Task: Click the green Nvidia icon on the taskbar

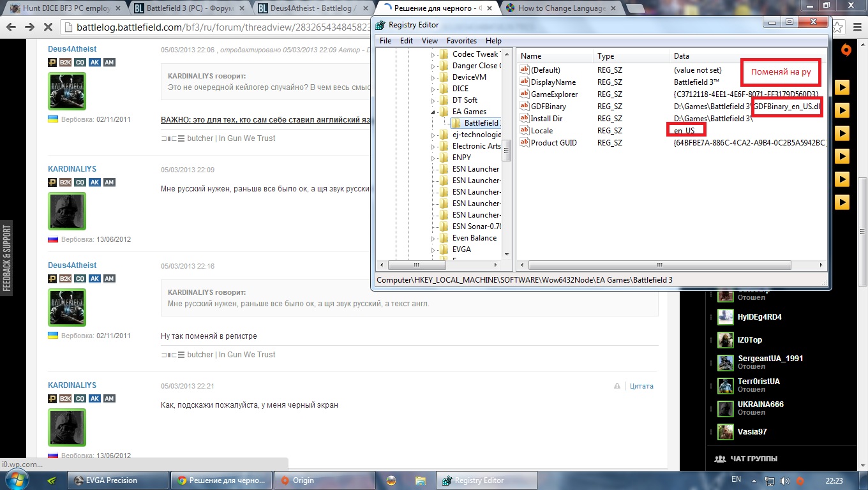Action: tap(52, 480)
